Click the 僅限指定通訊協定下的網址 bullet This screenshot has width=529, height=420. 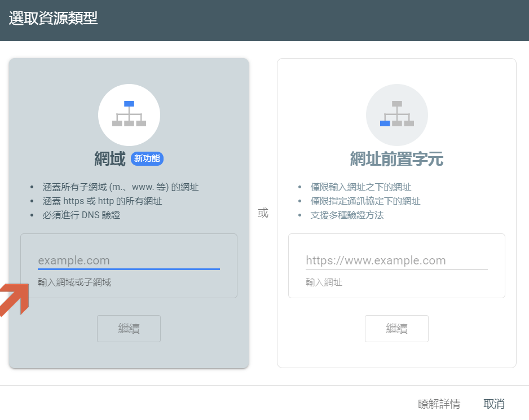[x=365, y=201]
